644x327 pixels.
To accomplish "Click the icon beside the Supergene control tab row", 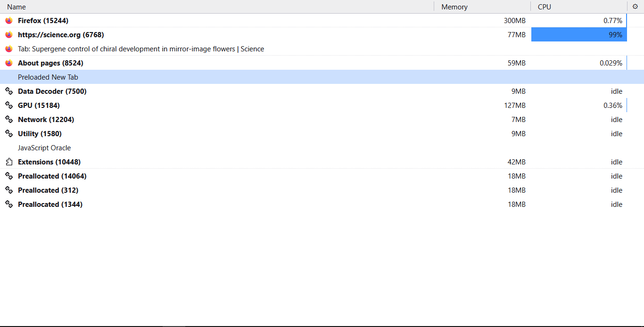I will click(x=8, y=49).
